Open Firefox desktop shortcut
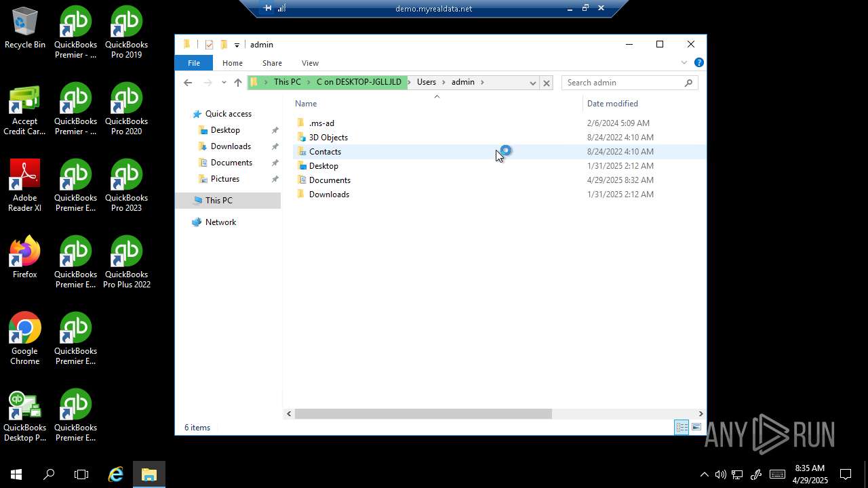The width and height of the screenshot is (868, 488). tap(25, 258)
